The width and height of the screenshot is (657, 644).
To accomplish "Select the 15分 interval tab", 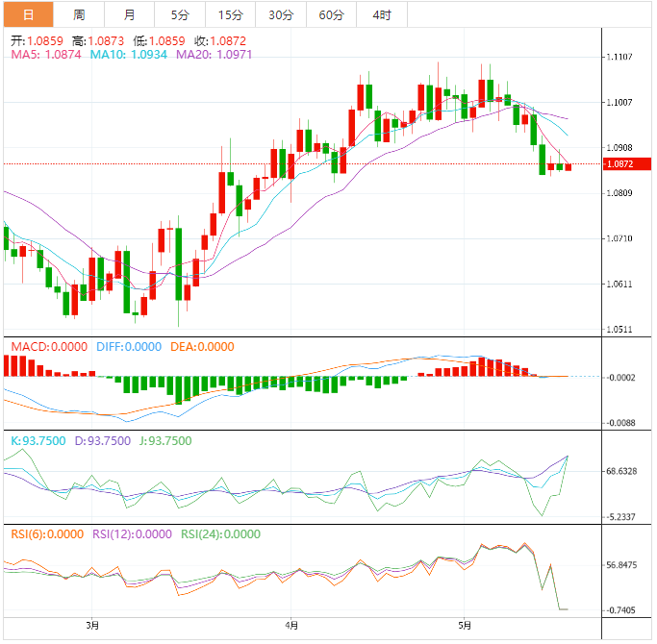I will (231, 14).
